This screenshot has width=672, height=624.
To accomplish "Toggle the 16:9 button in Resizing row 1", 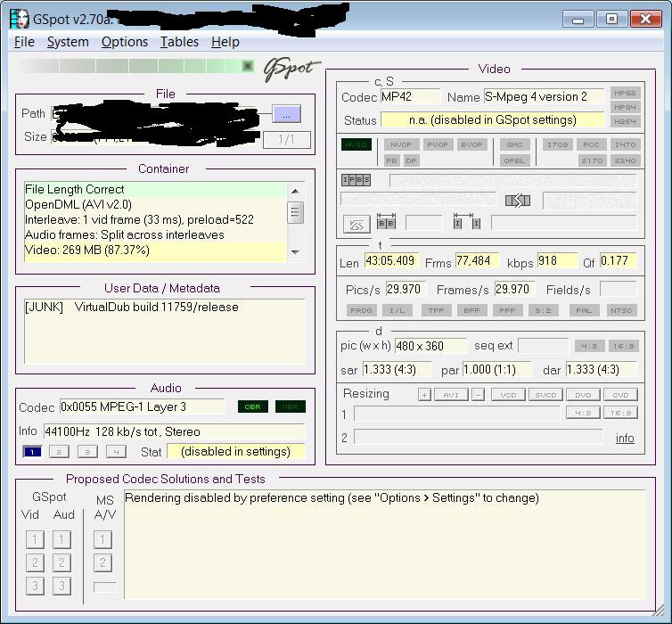I will (x=620, y=413).
